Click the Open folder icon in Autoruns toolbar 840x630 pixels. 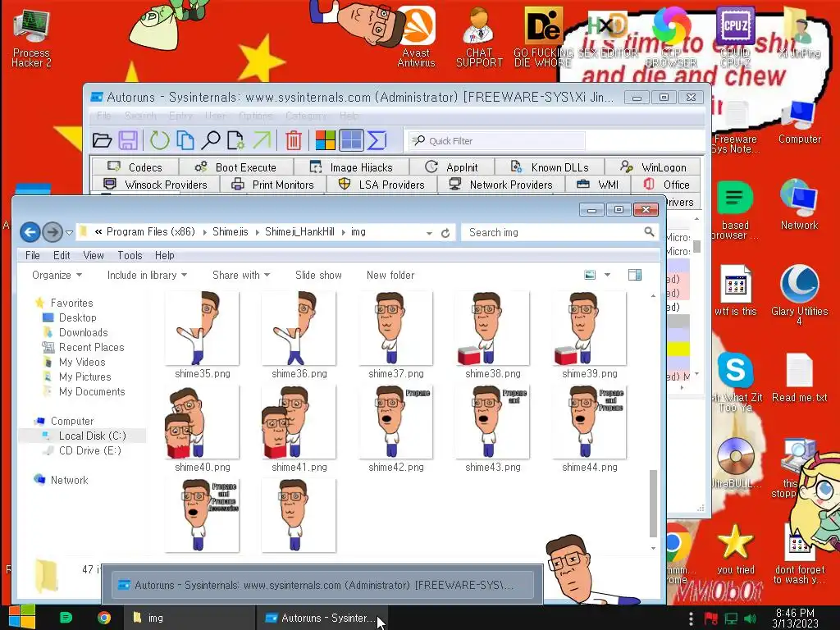(x=102, y=140)
